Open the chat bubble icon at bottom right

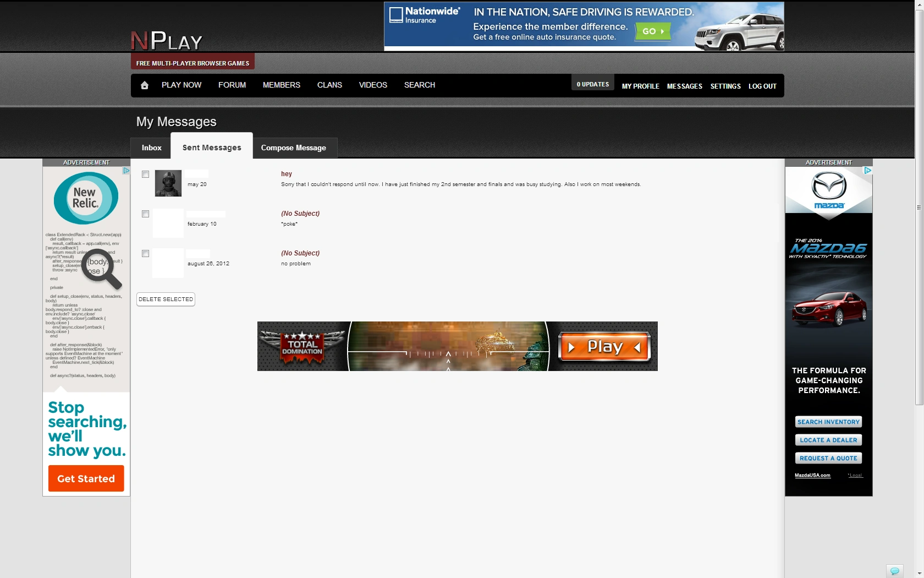coord(895,571)
